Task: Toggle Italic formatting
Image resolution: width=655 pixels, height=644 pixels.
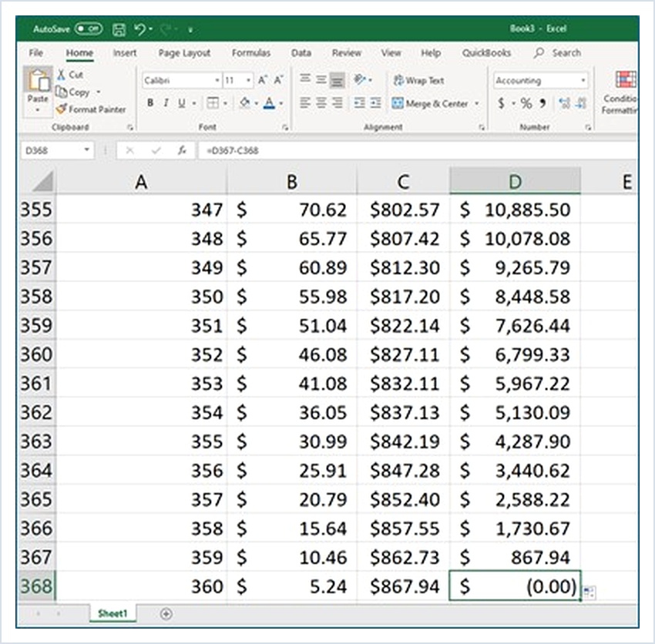Action: tap(166, 102)
